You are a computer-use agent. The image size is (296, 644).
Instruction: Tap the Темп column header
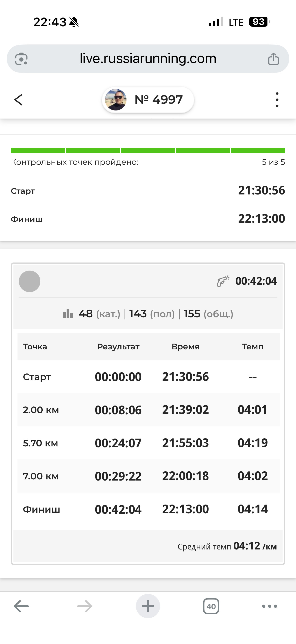252,347
